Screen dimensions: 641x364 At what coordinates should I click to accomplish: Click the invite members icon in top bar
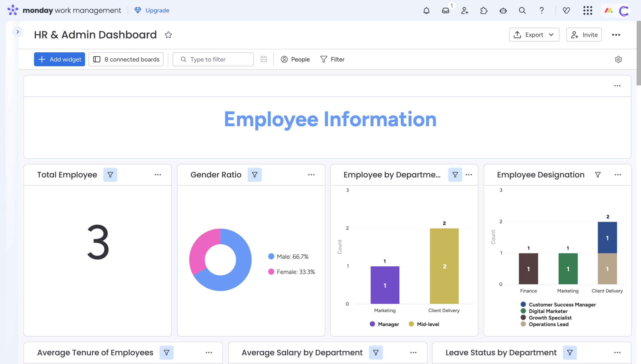[x=464, y=11]
